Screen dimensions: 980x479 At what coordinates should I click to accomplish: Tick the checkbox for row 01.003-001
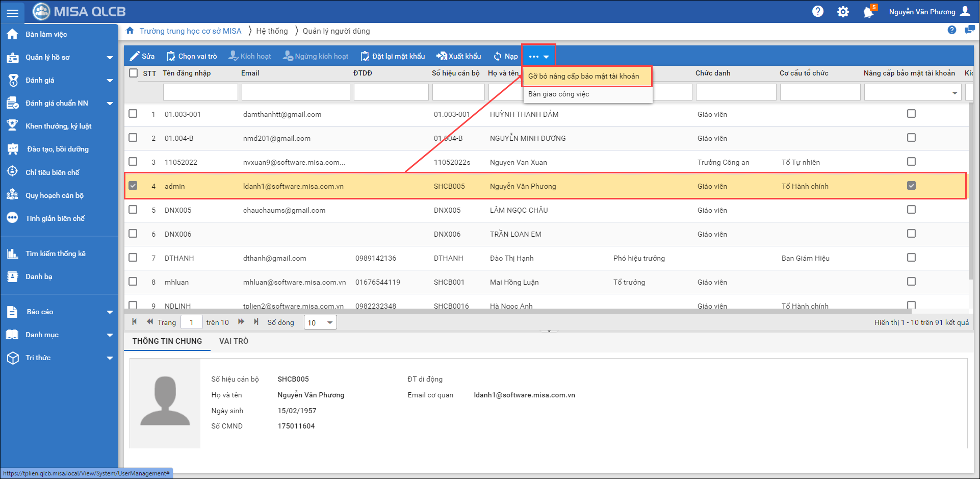[133, 114]
